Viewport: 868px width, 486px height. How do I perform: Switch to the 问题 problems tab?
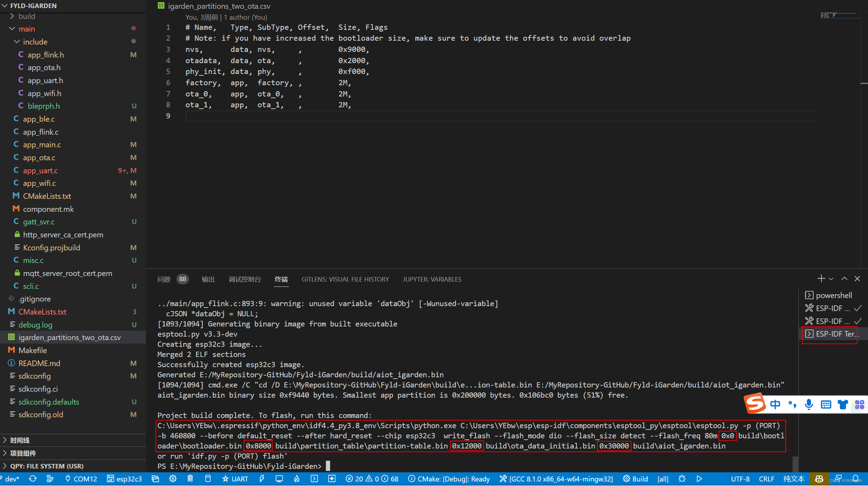164,279
